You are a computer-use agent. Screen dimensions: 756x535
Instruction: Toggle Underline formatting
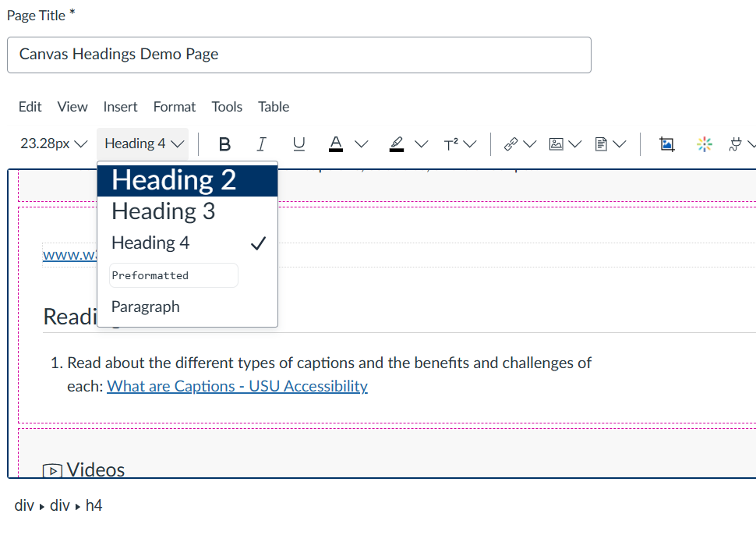299,143
